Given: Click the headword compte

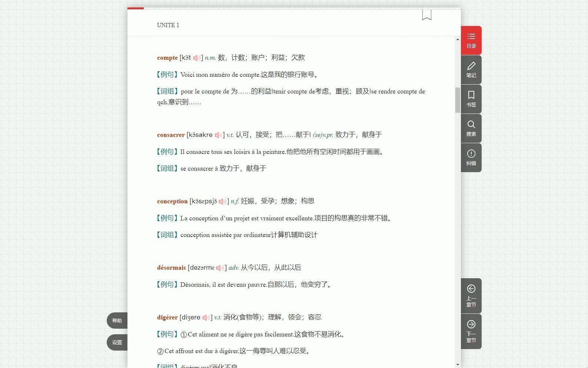Looking at the screenshot, I should coord(167,58).
